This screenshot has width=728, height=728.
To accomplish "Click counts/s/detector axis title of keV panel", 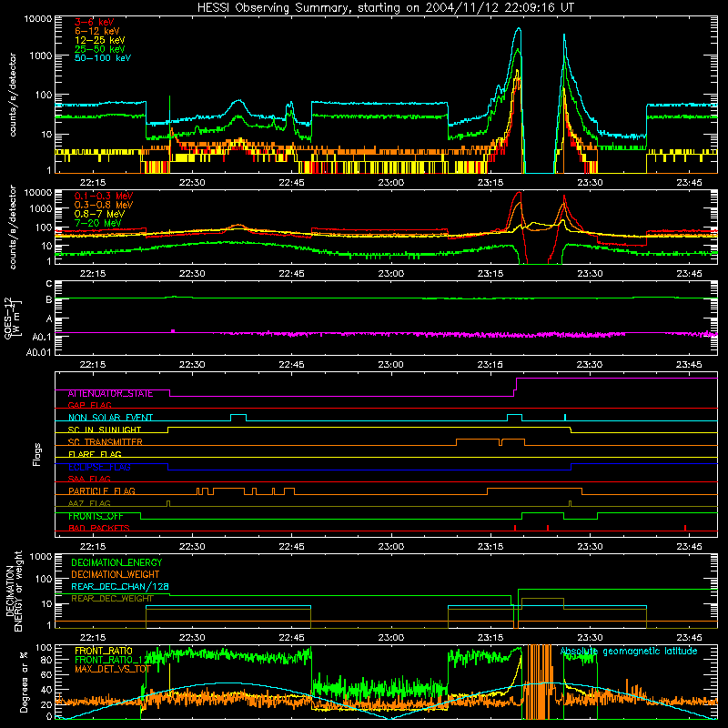I will coord(13,95).
